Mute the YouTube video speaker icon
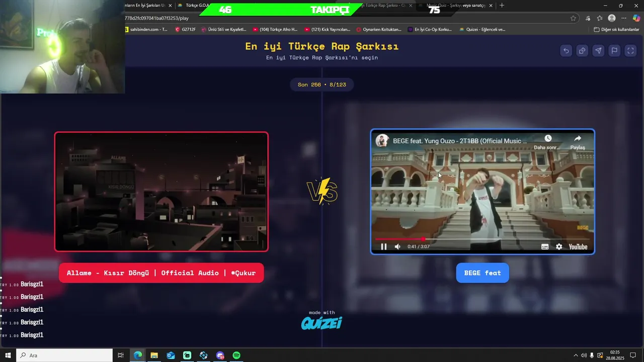 (x=397, y=246)
